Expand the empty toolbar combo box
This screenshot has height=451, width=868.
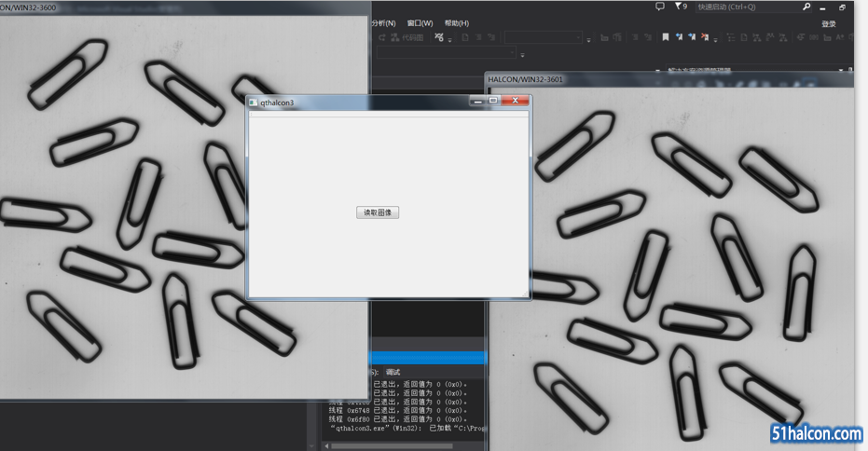[578, 38]
